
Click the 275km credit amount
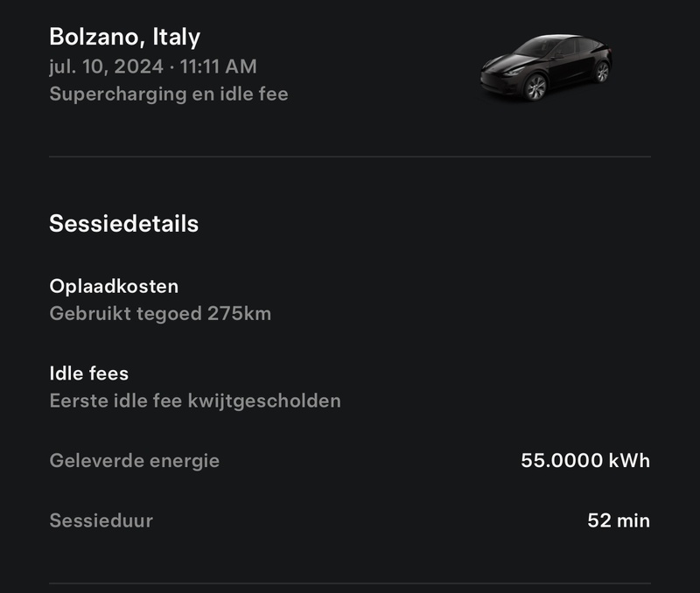[x=239, y=313]
